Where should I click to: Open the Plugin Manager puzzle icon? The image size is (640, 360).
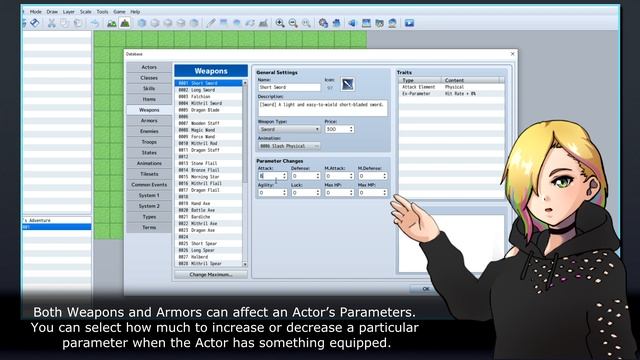tap(336, 23)
